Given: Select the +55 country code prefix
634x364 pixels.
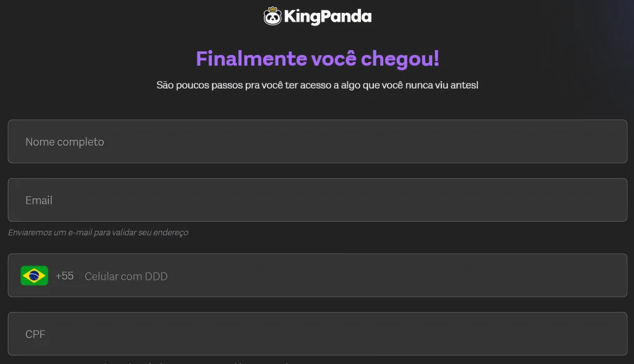Looking at the screenshot, I should pyautogui.click(x=64, y=276).
